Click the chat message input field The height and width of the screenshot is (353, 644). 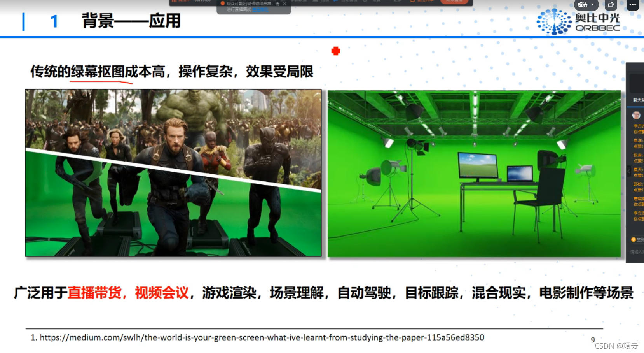pyautogui.click(x=637, y=252)
